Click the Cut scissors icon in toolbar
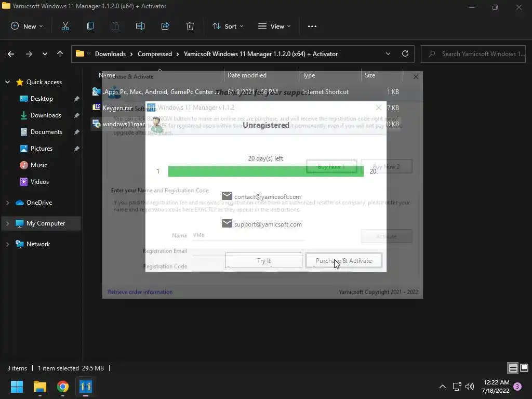Screen dimensions: 532x399 pos(65,26)
